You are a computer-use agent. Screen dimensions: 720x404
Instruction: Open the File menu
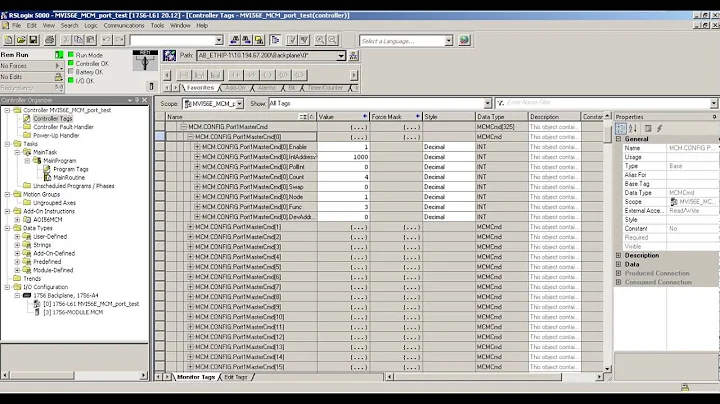(17, 26)
